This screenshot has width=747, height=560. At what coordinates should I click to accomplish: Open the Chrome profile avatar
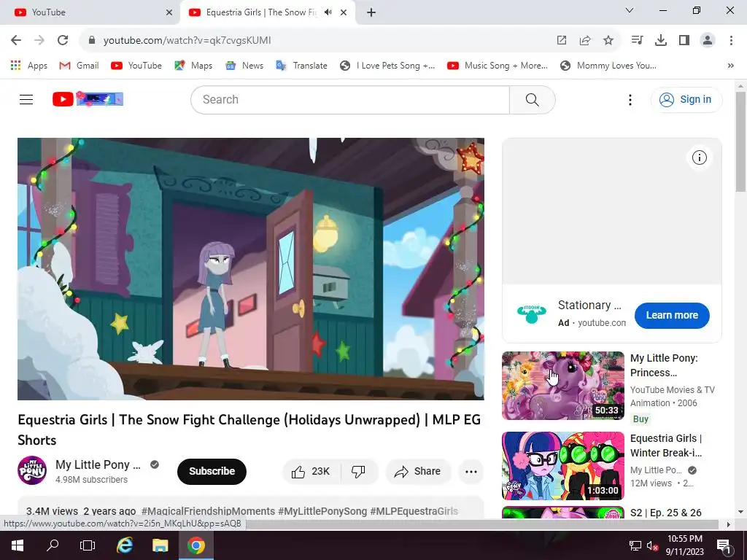708,41
